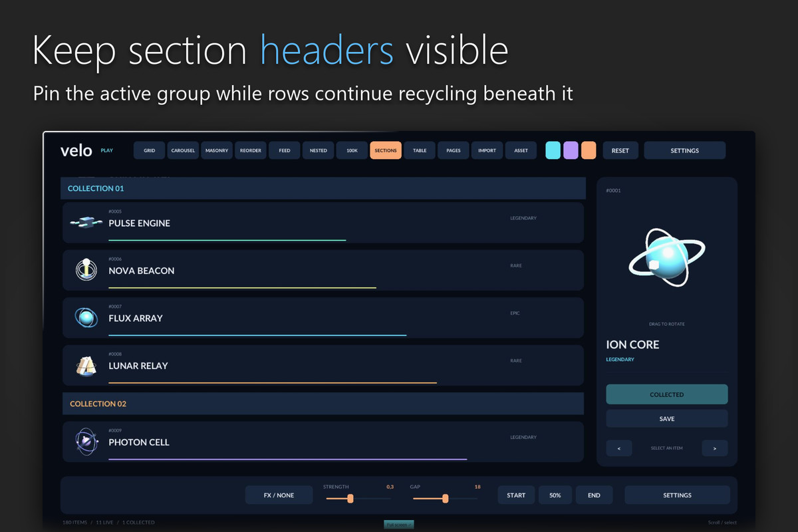Image resolution: width=798 pixels, height=532 pixels.
Task: Click the Full screen button
Action: 399,525
